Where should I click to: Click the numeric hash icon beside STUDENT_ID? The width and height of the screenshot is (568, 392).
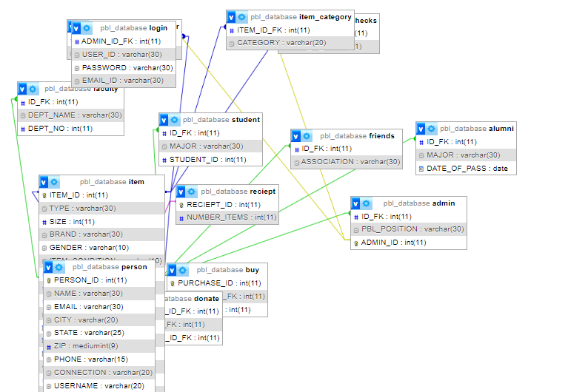pos(164,160)
